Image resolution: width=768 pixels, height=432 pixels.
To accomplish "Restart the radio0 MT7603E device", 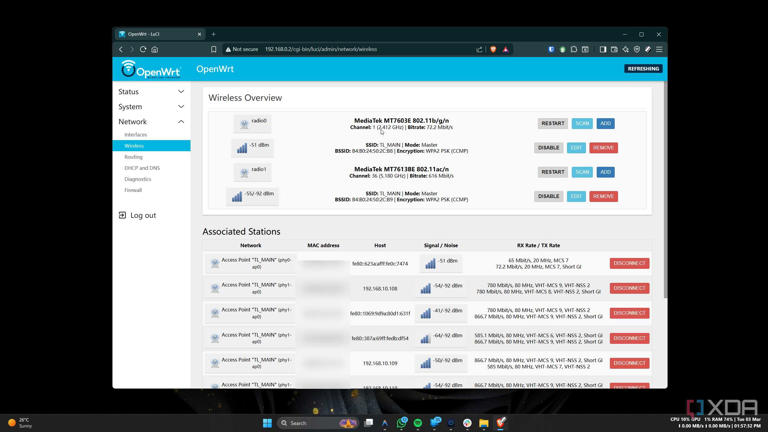I will (552, 123).
